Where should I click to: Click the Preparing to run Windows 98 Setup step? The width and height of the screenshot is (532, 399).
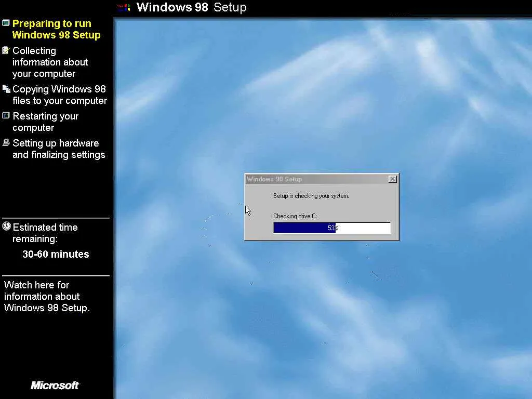[56, 29]
